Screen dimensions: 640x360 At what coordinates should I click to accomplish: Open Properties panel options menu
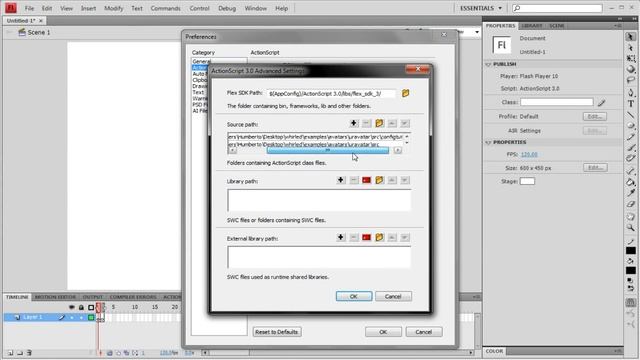coord(617,26)
